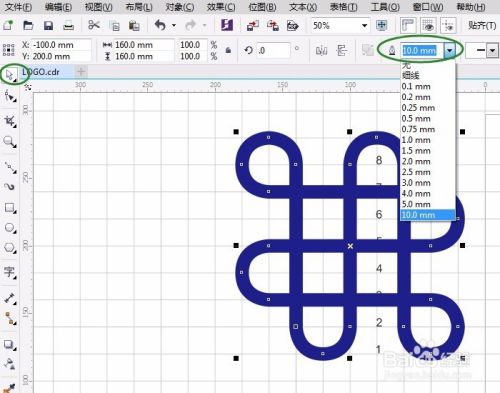Collapse the outline width dropdown arrow
The width and height of the screenshot is (500, 393).
pos(450,51)
